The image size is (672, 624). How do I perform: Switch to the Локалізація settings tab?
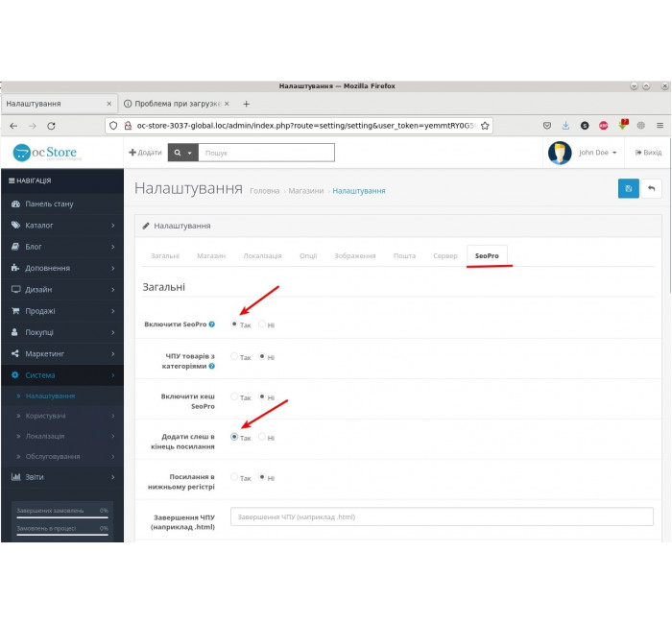pos(262,256)
